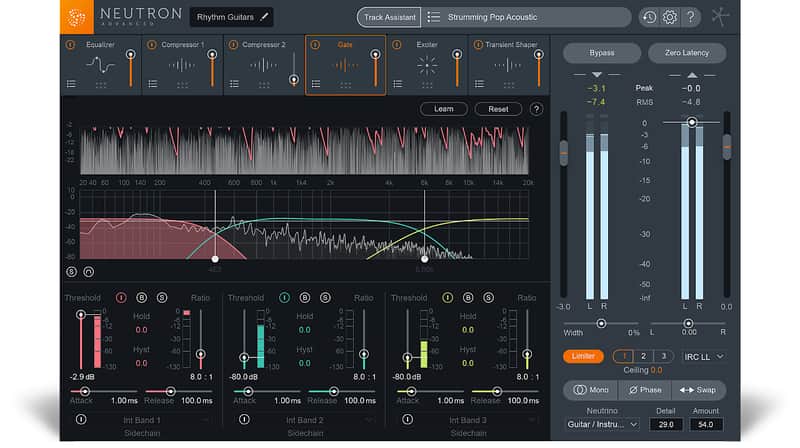Screen dimensions: 800x448
Task: Select the Transient Shaper module tab
Action: 509,65
